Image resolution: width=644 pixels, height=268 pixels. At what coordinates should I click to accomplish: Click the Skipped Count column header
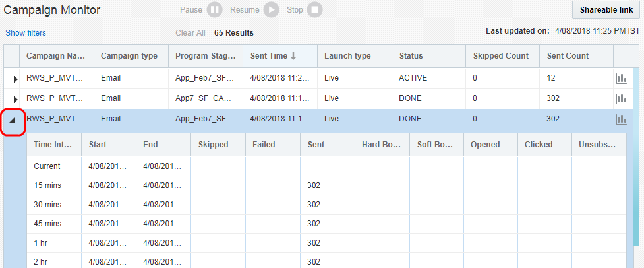[503, 56]
